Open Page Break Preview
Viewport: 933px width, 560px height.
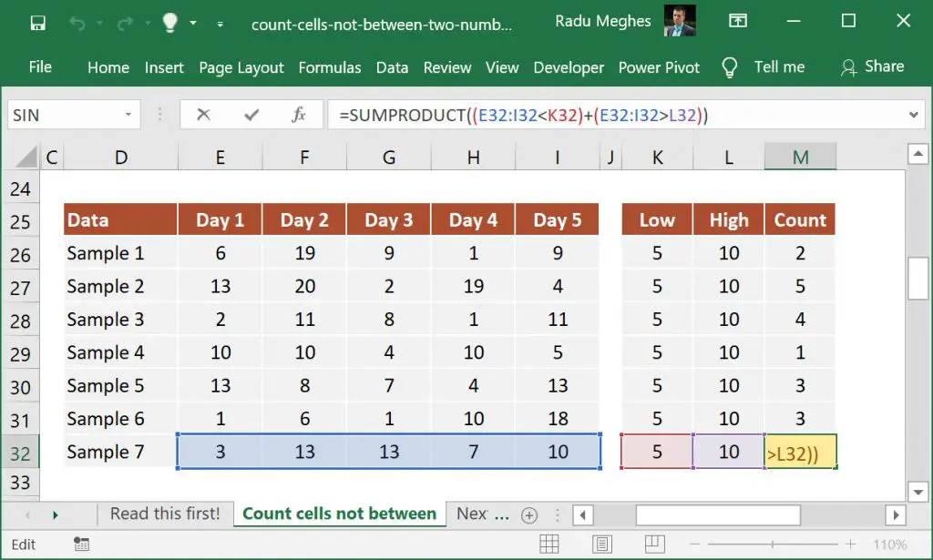(x=657, y=544)
